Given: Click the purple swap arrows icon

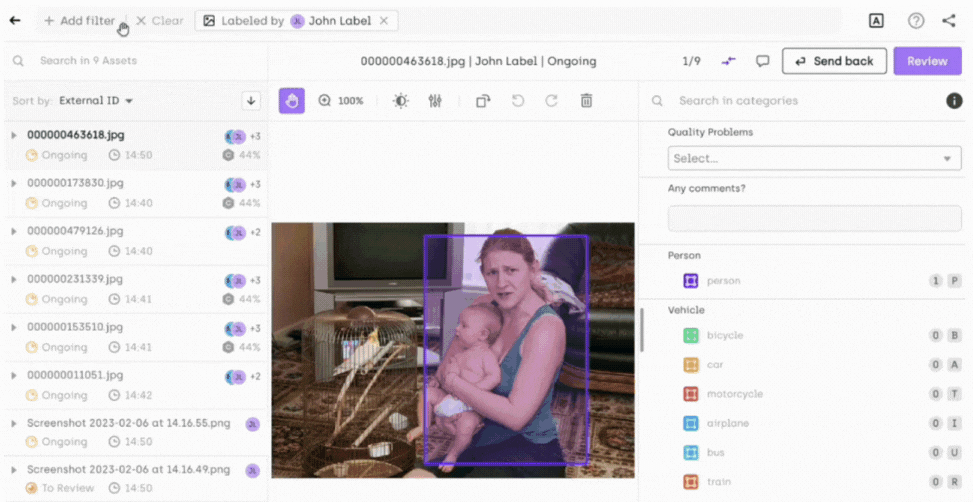Looking at the screenshot, I should click(x=729, y=61).
